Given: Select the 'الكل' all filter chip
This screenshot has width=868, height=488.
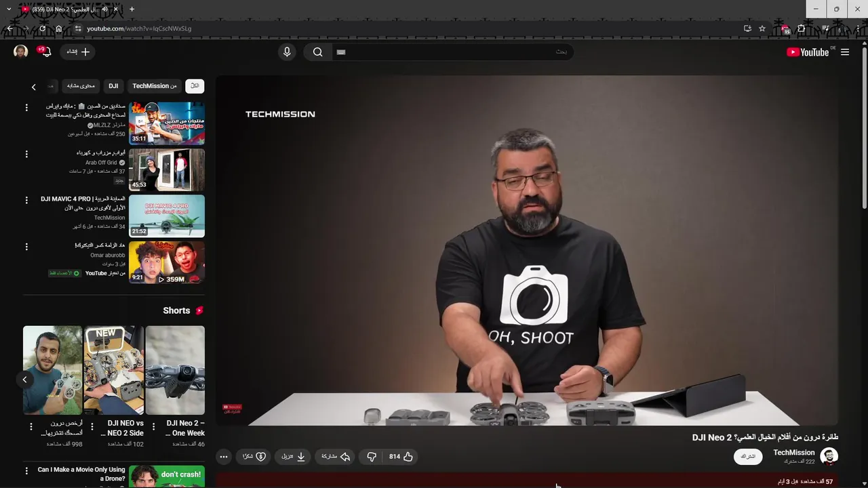Looking at the screenshot, I should [x=195, y=86].
